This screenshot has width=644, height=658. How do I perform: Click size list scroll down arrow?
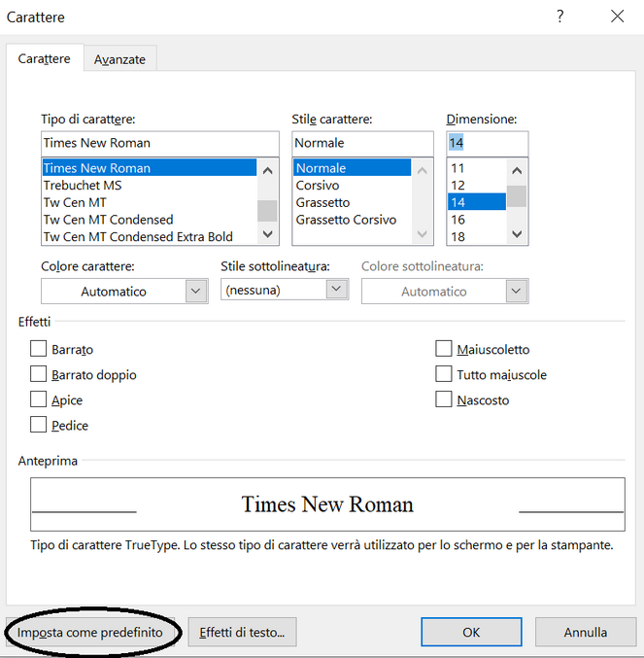point(517,233)
